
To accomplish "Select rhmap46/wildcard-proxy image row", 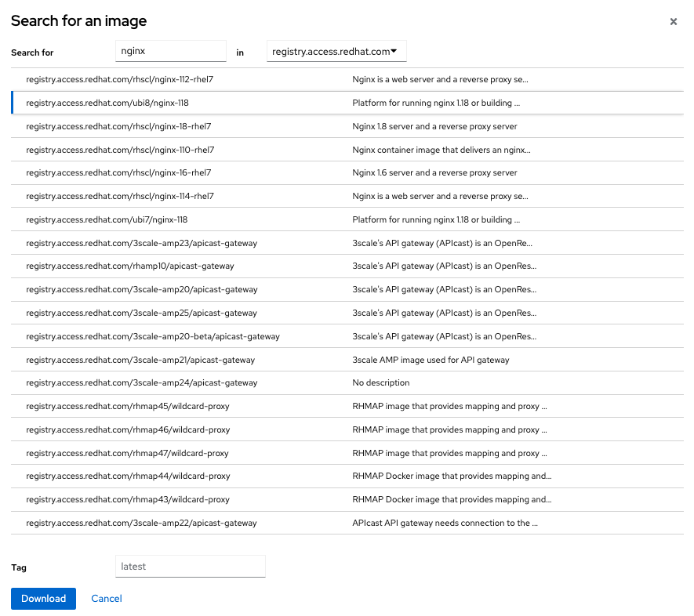I will coord(347,429).
